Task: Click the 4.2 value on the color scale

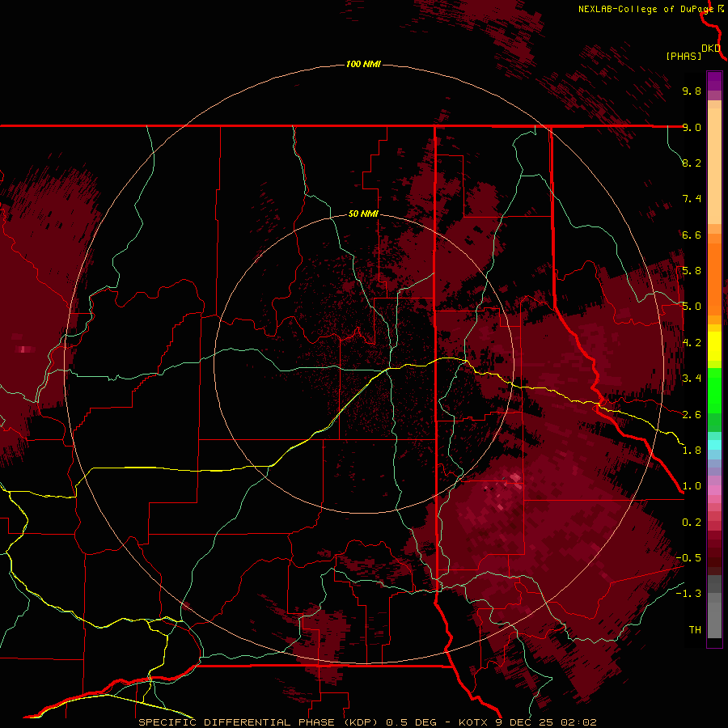Action: pyautogui.click(x=692, y=343)
